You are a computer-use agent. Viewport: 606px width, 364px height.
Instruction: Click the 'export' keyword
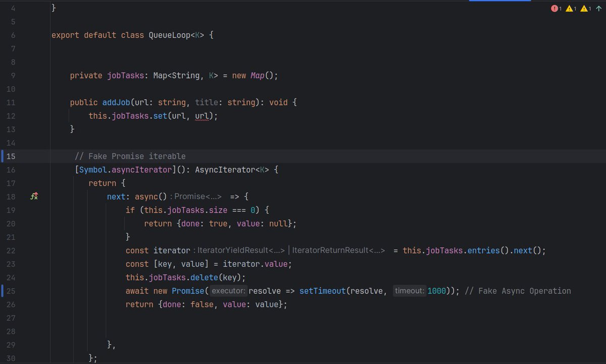pos(66,35)
